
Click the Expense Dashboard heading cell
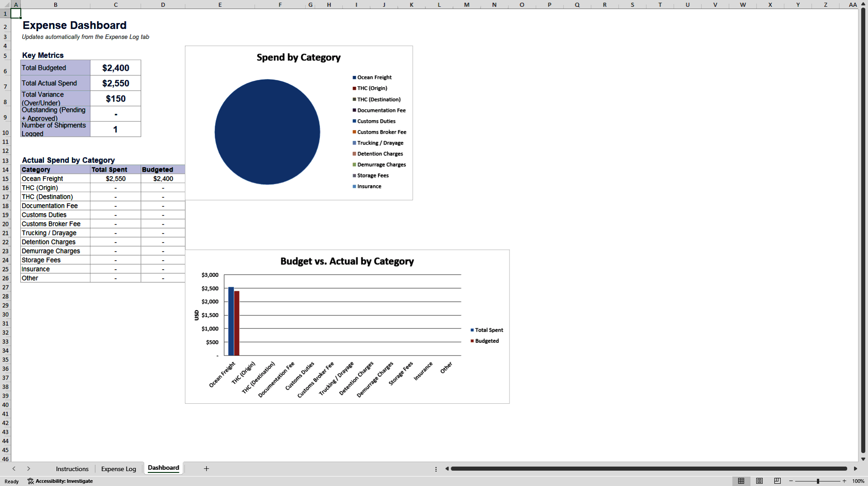[75, 25]
